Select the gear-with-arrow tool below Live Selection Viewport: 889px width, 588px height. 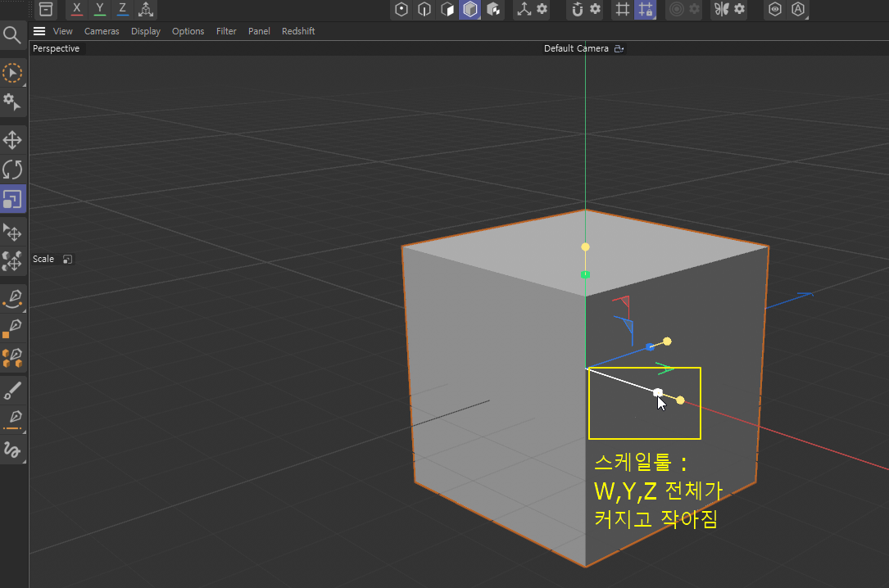click(x=12, y=102)
